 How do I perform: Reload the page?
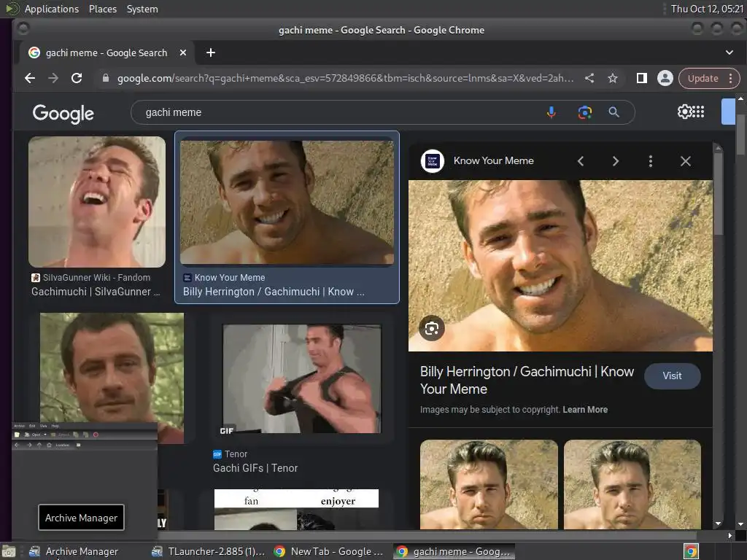point(77,78)
